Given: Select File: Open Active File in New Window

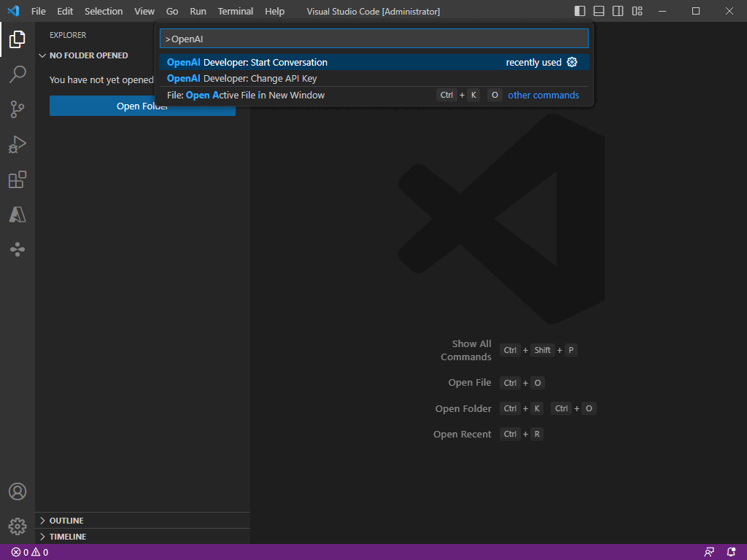Looking at the screenshot, I should click(x=374, y=96).
